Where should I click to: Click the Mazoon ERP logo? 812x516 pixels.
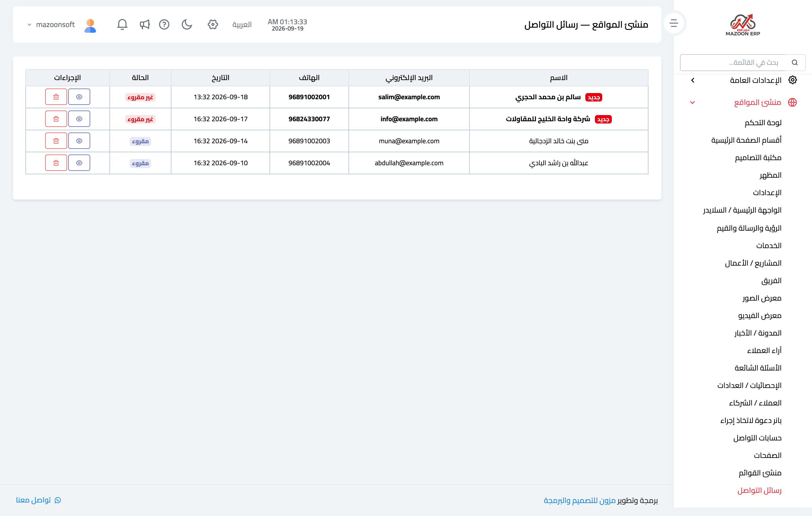click(743, 25)
